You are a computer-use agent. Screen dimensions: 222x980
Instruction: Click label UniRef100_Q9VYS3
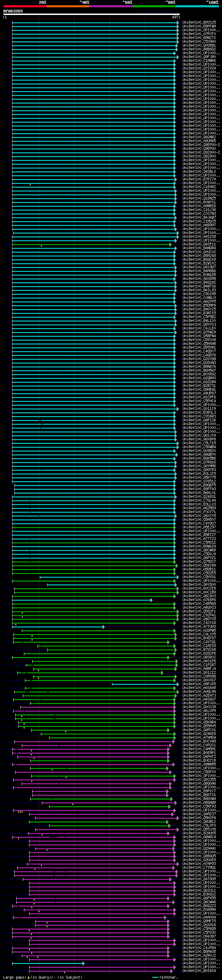199,324
